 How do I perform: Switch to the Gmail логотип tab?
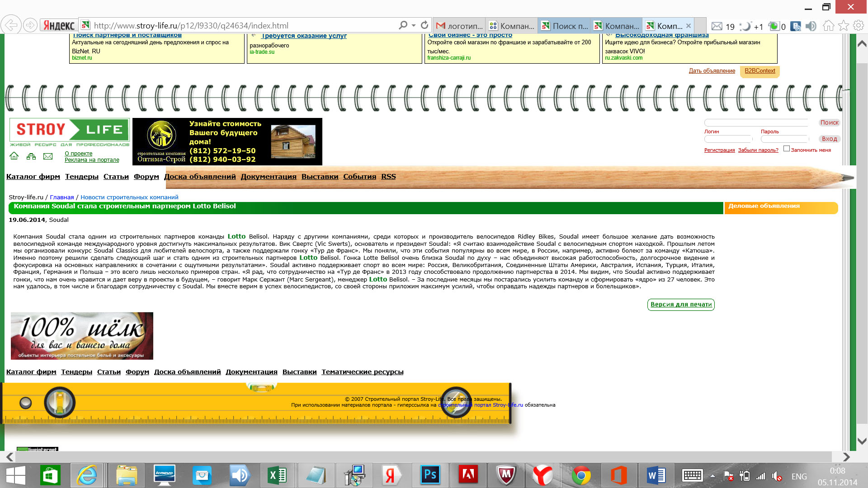pyautogui.click(x=459, y=26)
